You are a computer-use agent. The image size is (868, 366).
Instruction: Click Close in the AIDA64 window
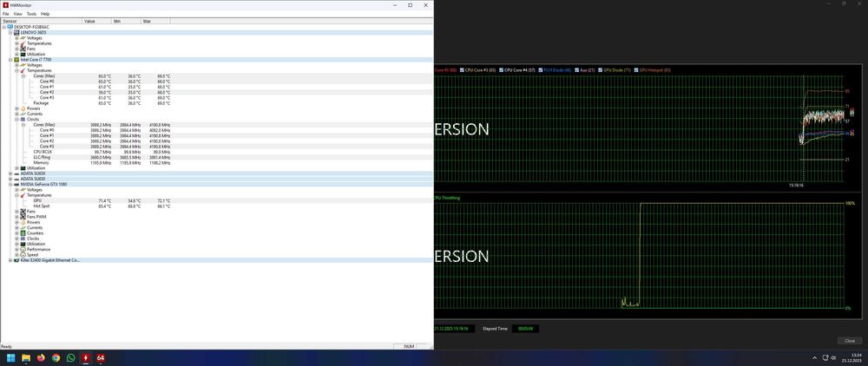(x=849, y=341)
